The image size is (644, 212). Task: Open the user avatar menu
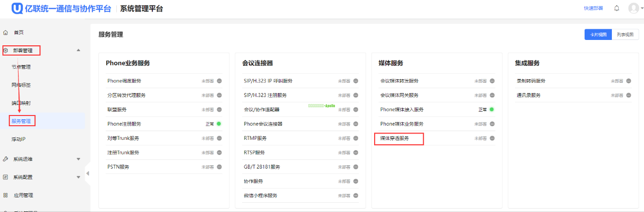click(633, 8)
